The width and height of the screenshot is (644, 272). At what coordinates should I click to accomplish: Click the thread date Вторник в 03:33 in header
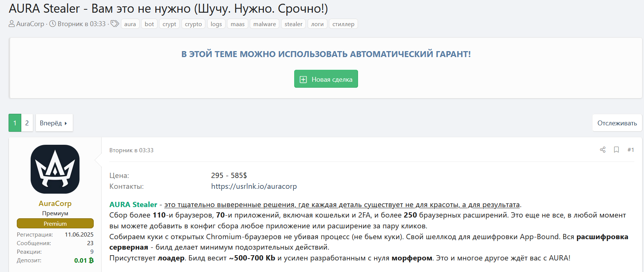coord(82,24)
